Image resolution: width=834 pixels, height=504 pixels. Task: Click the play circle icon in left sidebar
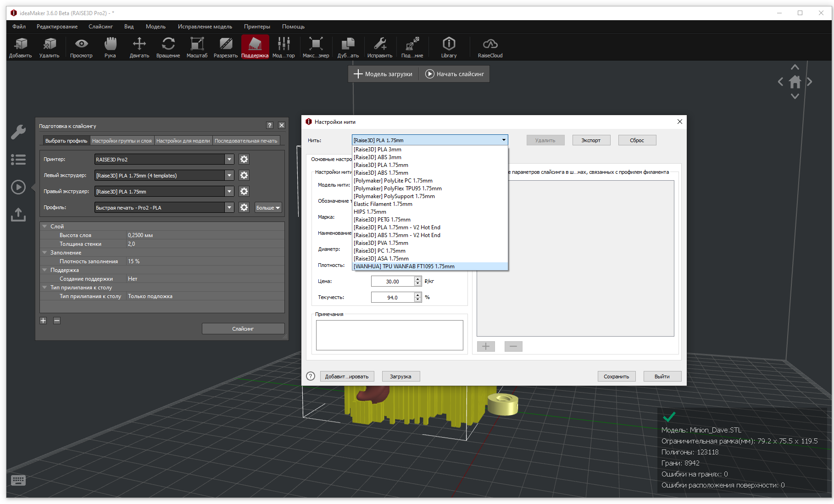pyautogui.click(x=18, y=187)
